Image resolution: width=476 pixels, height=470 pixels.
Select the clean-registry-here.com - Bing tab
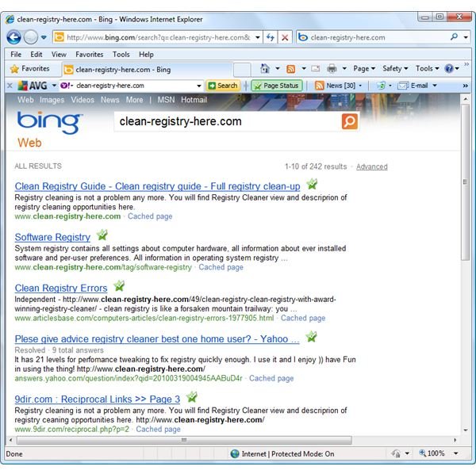point(148,70)
